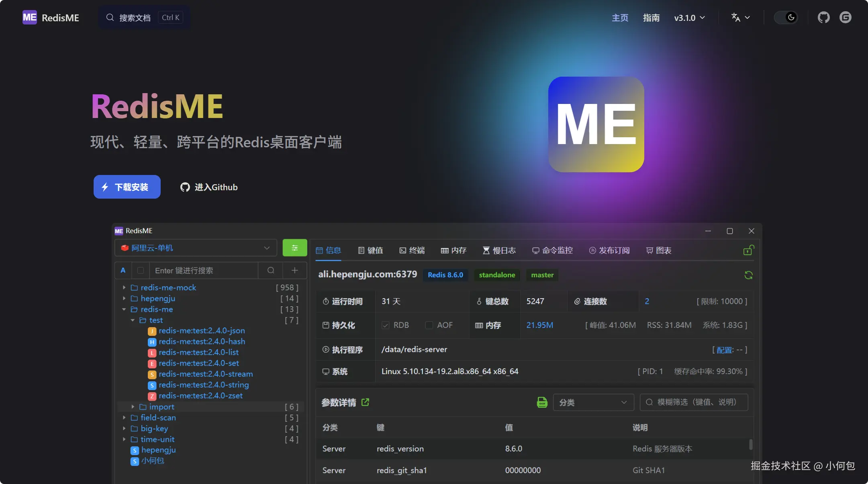Viewport: 868px width, 484px height.
Task: Open the Gitee icon link in the navbar
Action: click(846, 18)
